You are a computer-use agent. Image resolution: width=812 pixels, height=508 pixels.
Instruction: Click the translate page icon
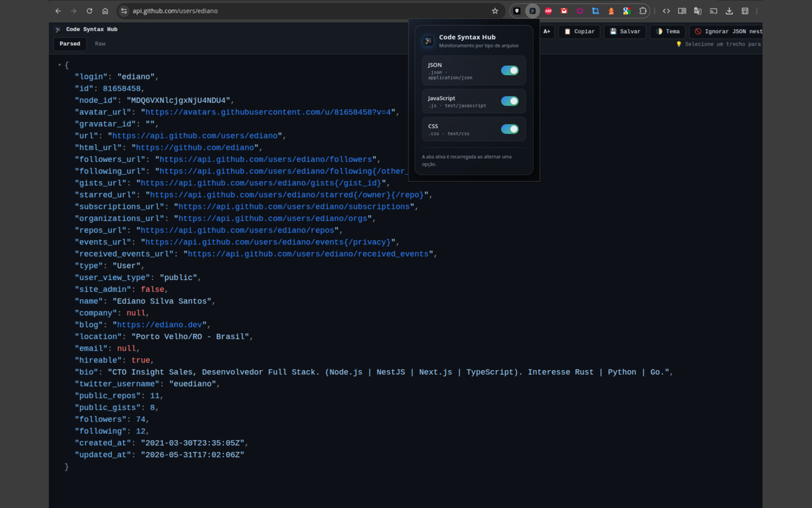[698, 11]
